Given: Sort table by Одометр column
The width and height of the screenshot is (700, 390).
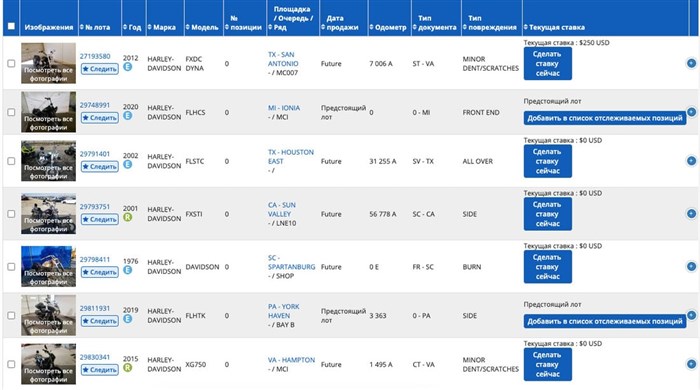Looking at the screenshot, I should coord(388,27).
